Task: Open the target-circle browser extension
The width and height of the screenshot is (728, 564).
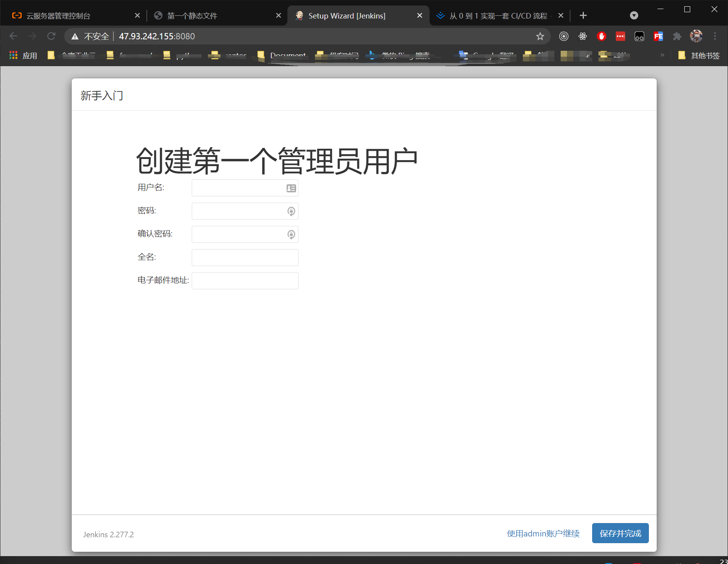Action: click(564, 36)
